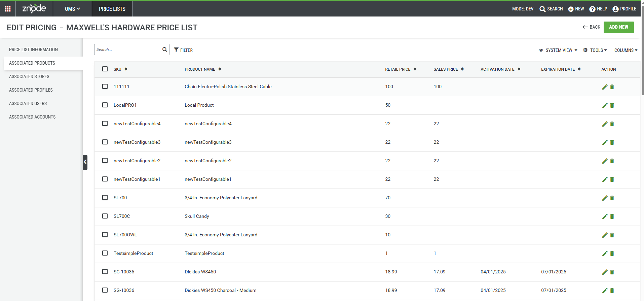The width and height of the screenshot is (644, 301).
Task: Go to Associated Users
Action: [28, 103]
